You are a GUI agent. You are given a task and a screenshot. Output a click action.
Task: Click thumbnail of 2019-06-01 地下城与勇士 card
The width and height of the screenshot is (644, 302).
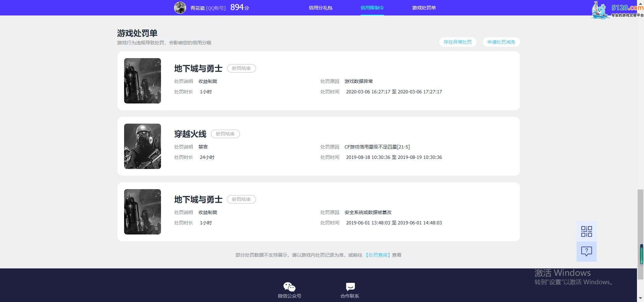tap(143, 212)
